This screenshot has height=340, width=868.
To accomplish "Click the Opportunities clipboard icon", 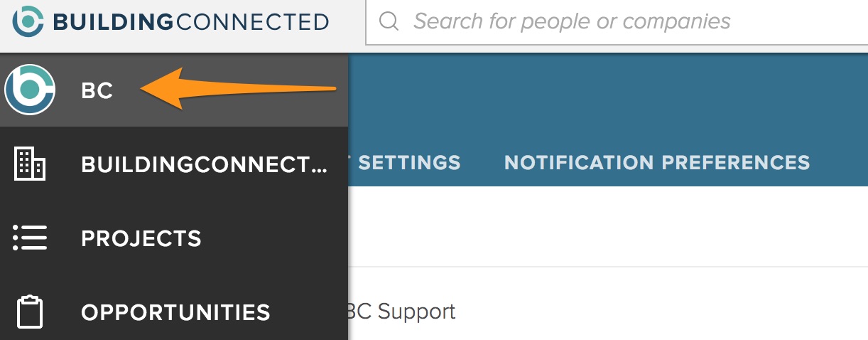I will (30, 312).
